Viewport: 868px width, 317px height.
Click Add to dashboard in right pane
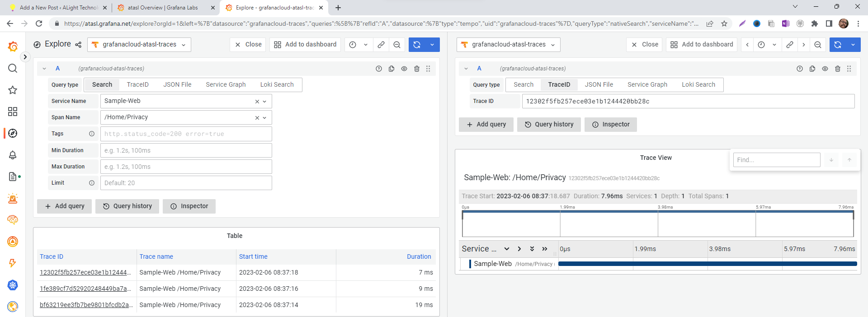coord(702,45)
